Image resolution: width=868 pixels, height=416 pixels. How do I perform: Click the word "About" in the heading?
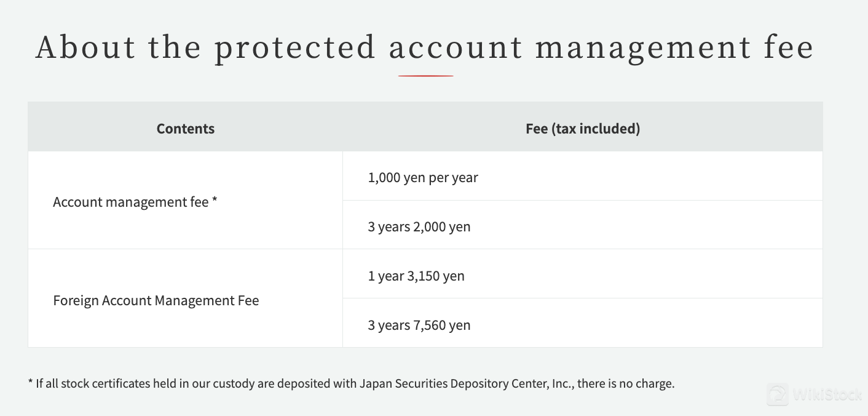pyautogui.click(x=85, y=48)
